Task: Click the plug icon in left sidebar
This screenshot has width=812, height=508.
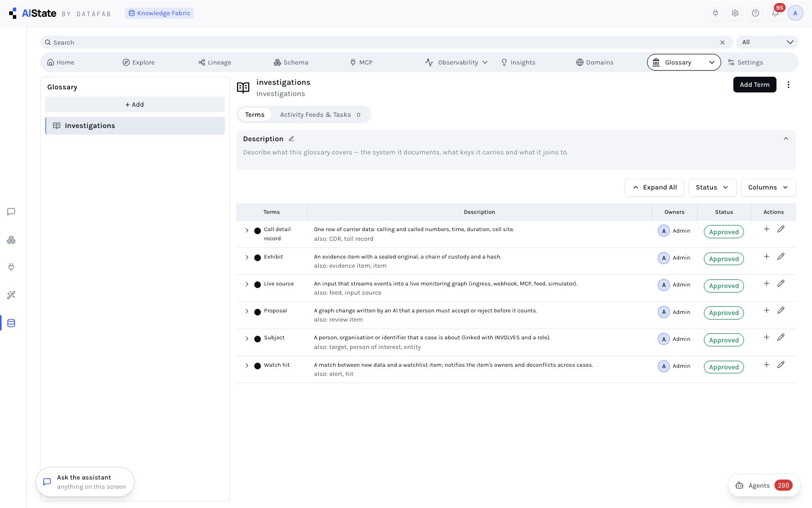Action: coord(11,267)
